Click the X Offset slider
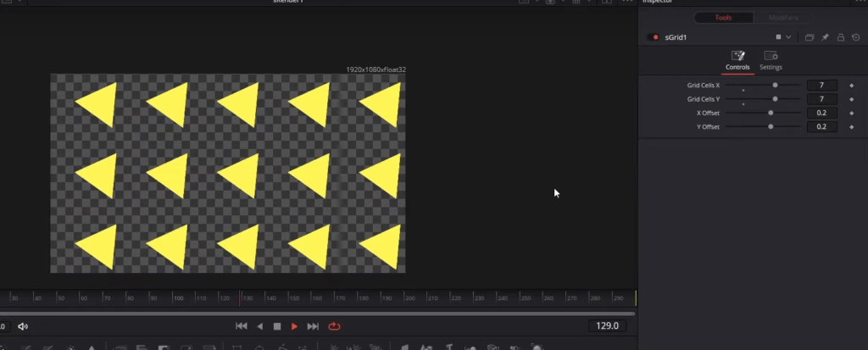868x350 pixels. [763, 113]
